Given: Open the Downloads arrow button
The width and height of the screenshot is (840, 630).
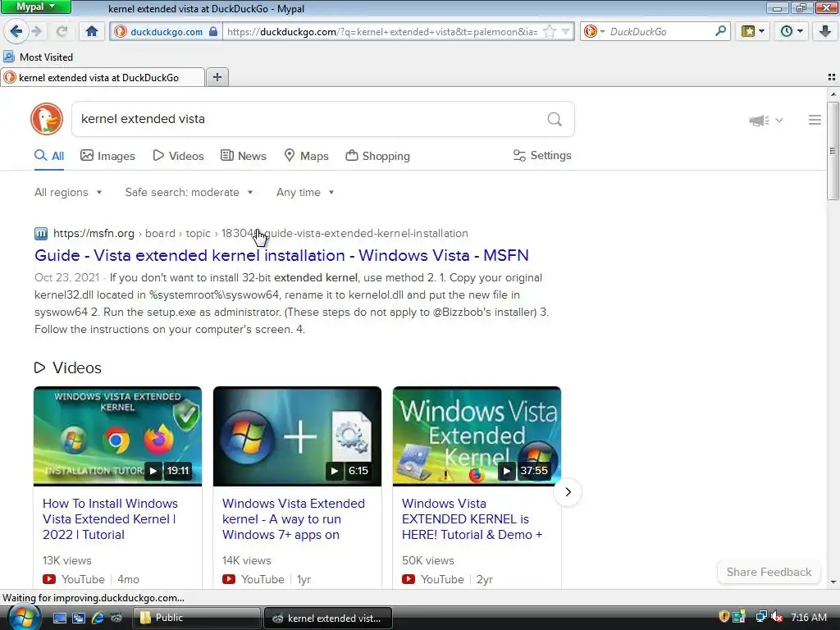Looking at the screenshot, I should click(825, 31).
